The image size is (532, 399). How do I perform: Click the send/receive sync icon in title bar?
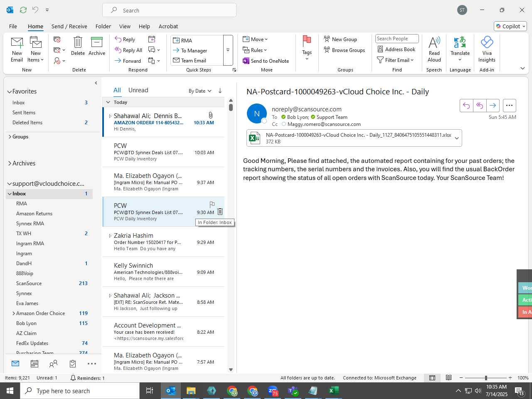pos(23,10)
